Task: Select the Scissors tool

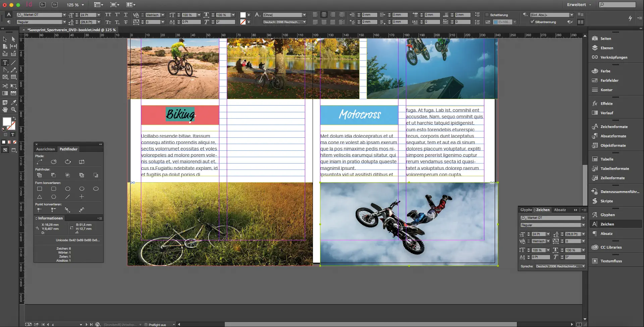Action: pos(5,86)
